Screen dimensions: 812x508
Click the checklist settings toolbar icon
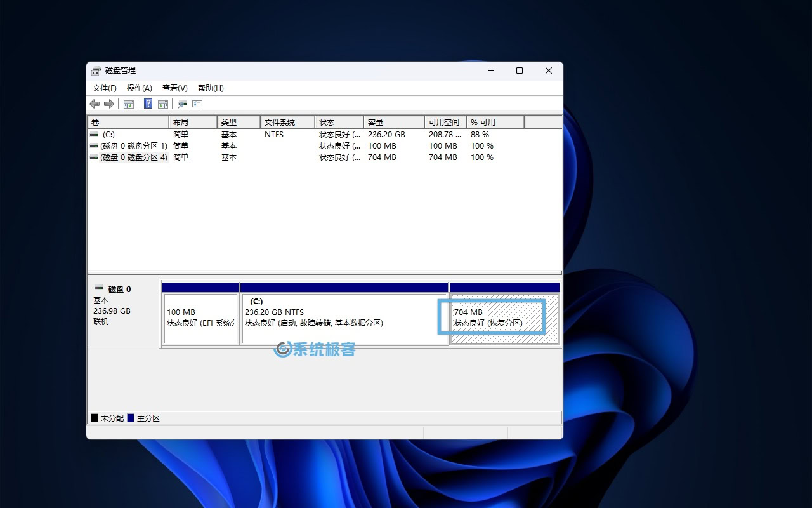197,104
